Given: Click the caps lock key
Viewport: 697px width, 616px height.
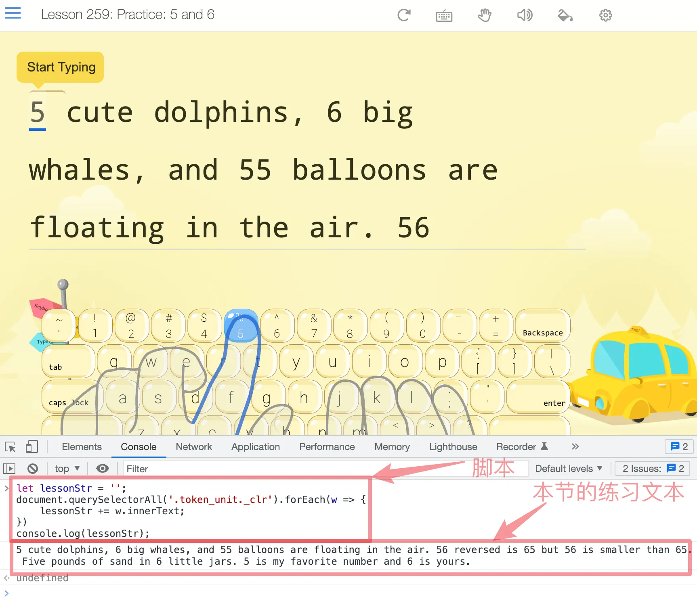Looking at the screenshot, I should click(72, 396).
